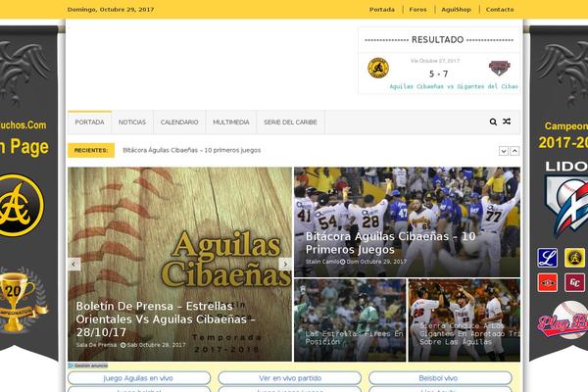The width and height of the screenshot is (588, 392).
Task: Go to previous slide with left arrow
Action: click(x=73, y=264)
